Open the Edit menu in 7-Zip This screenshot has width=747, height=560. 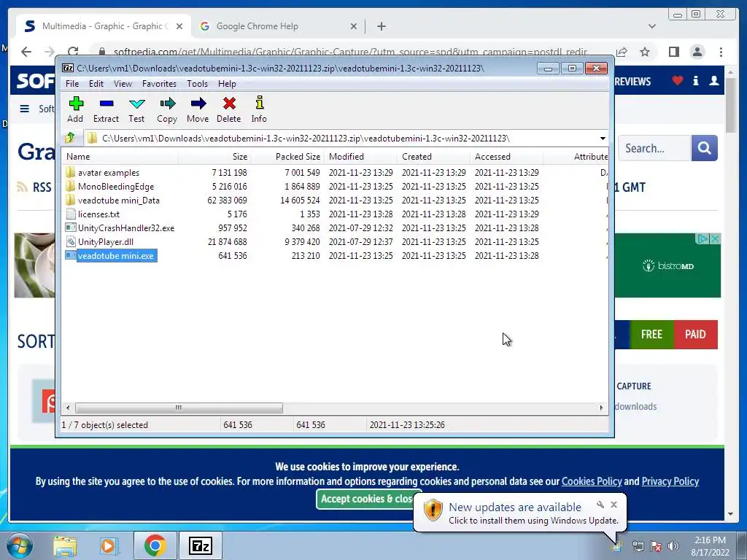(96, 84)
